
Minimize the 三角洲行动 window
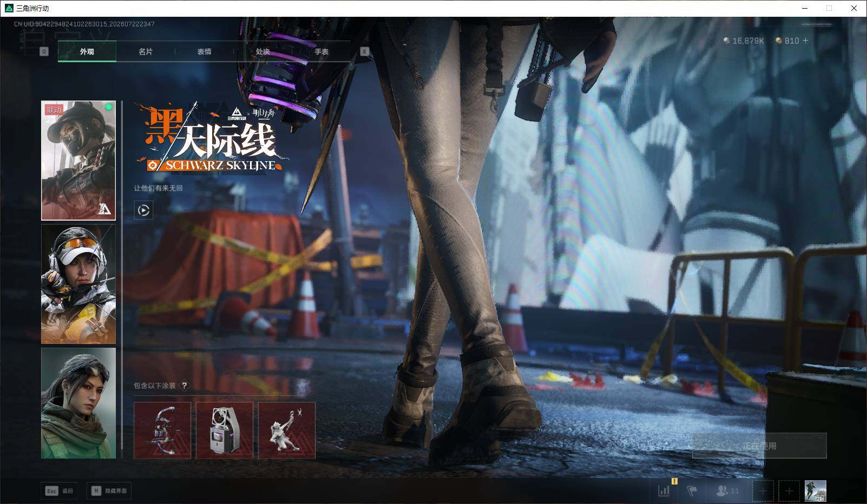pyautogui.click(x=805, y=8)
